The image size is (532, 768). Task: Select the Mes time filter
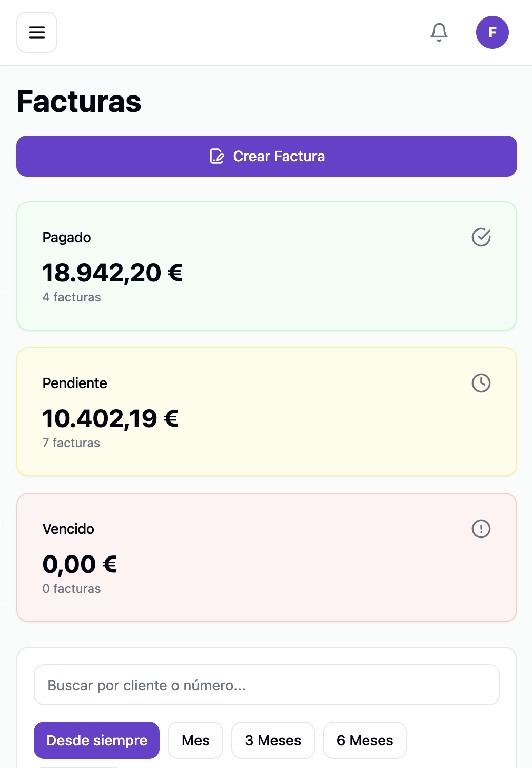point(195,740)
